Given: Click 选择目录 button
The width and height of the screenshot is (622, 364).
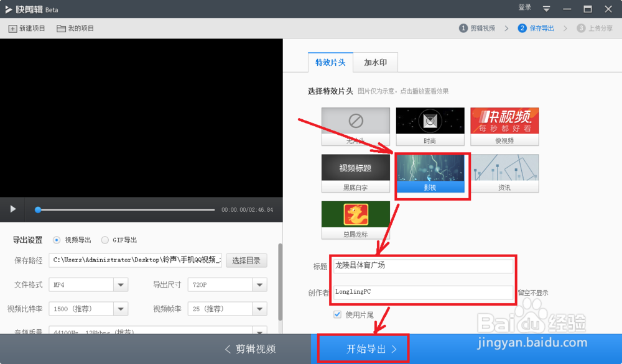Looking at the screenshot, I should click(246, 260).
